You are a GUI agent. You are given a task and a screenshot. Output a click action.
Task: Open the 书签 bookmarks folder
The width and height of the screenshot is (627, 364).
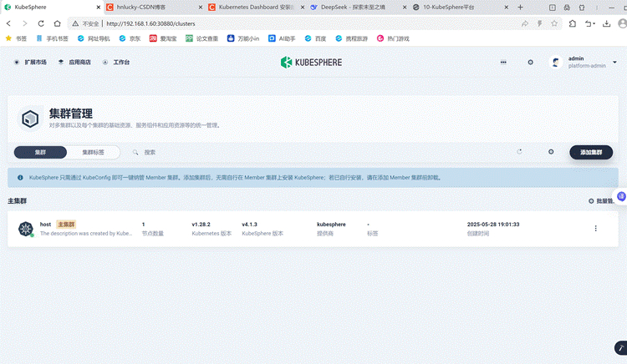tap(16, 38)
